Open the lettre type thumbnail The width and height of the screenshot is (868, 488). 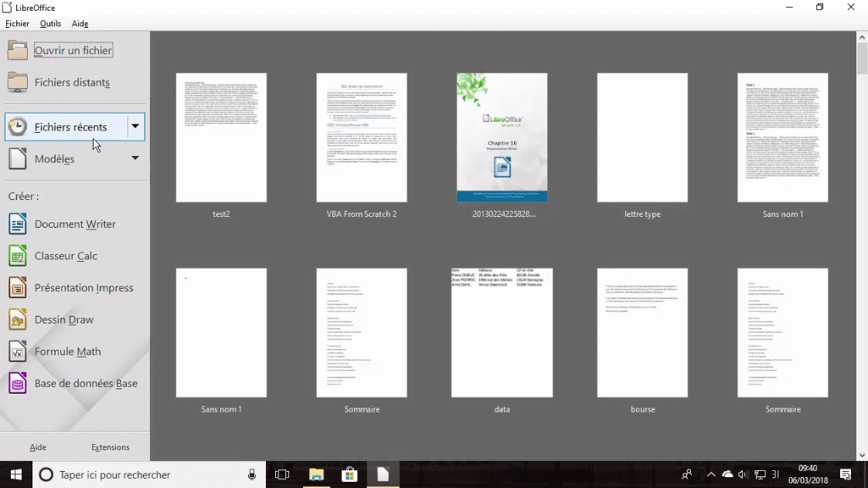coord(642,137)
